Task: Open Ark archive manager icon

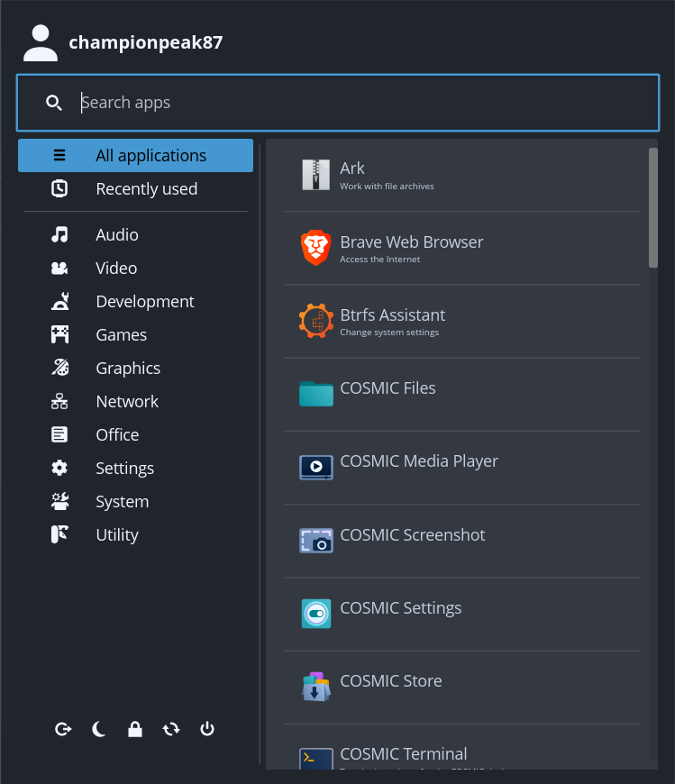Action: click(316, 175)
